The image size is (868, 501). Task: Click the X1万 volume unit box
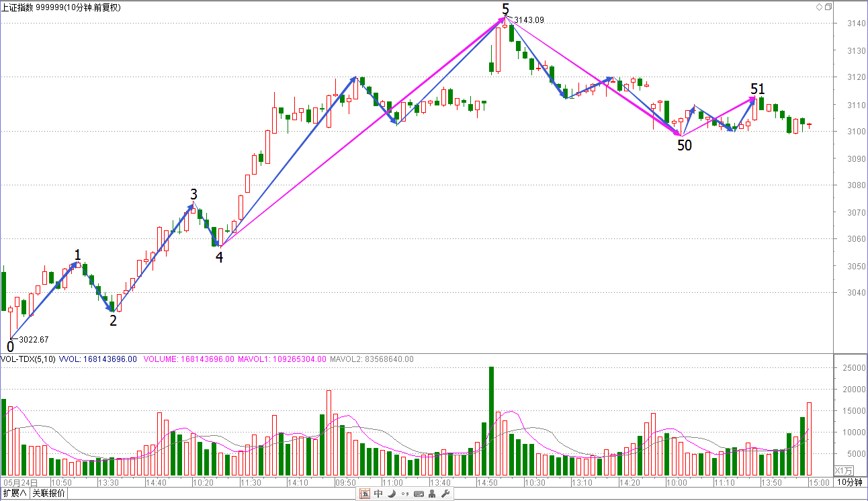[843, 471]
